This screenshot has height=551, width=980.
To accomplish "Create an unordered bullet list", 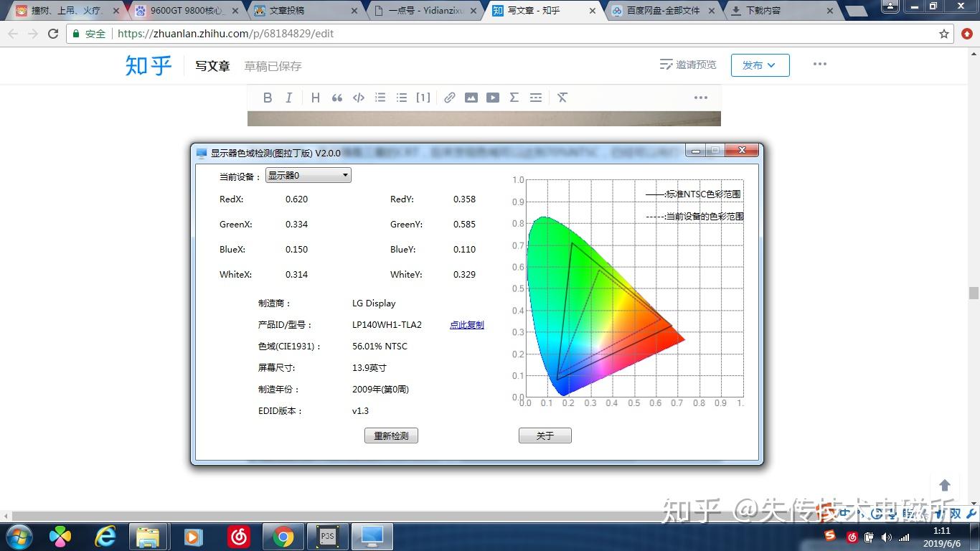I will (x=402, y=98).
